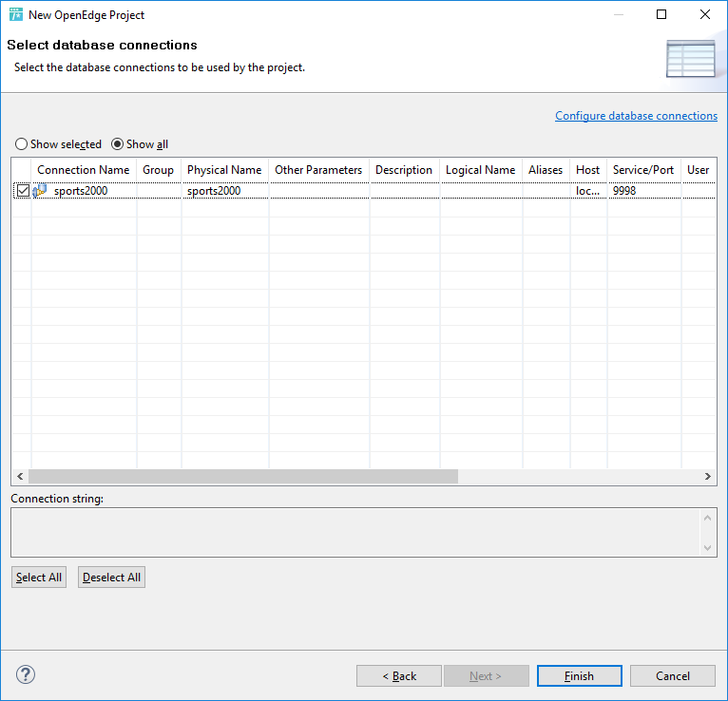The height and width of the screenshot is (701, 728).
Task: Click the Description column header
Action: 404,170
